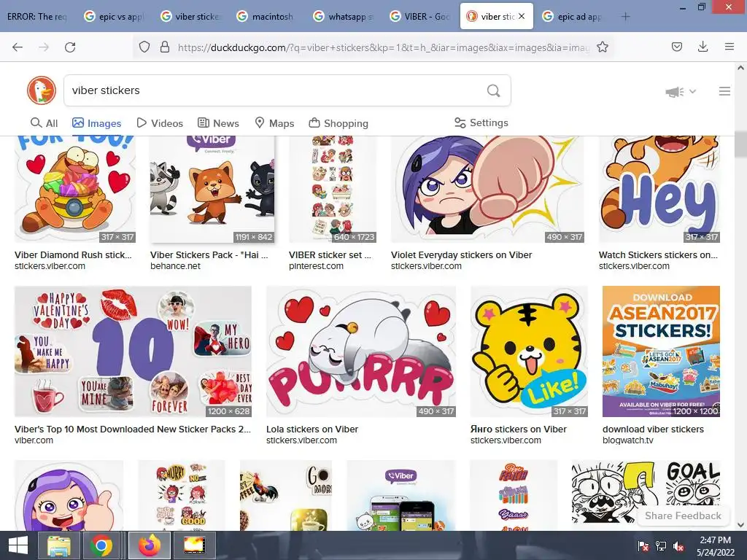This screenshot has height=560, width=747.
Task: Save to Pocket icon in toolbar
Action: (x=676, y=47)
